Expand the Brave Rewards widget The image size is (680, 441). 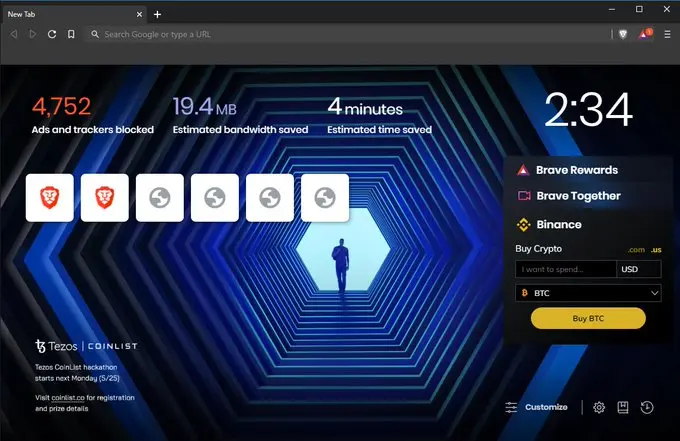click(588, 170)
